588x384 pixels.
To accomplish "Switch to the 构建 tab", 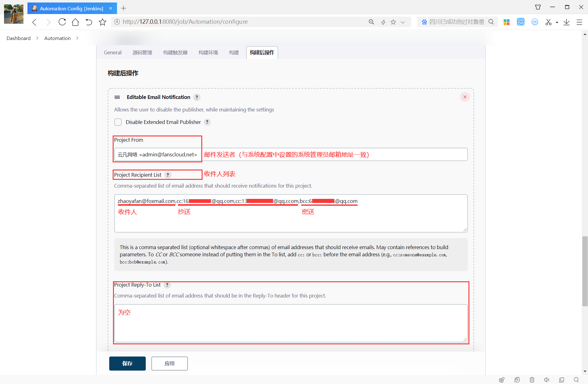I will tap(234, 52).
